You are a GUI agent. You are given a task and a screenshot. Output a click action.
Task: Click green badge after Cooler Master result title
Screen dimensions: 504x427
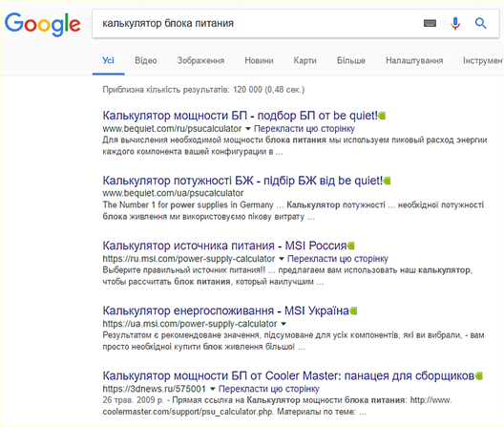pyautogui.click(x=479, y=375)
